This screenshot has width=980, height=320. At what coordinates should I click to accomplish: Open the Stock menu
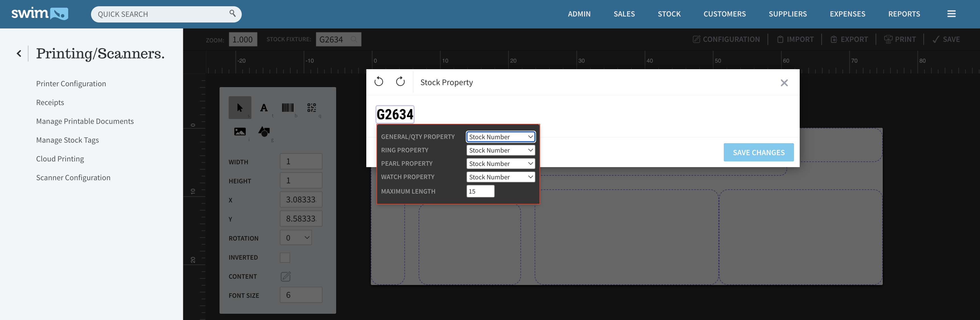pyautogui.click(x=669, y=14)
